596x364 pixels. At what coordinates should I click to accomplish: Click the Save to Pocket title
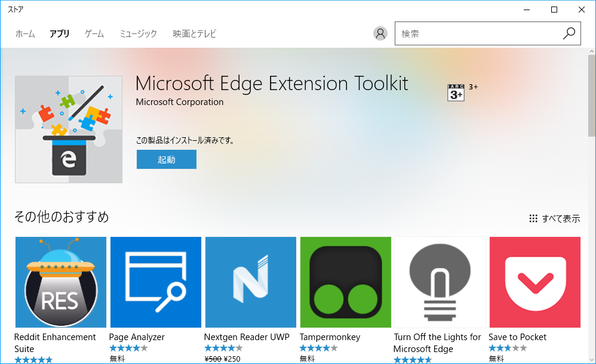[517, 337]
